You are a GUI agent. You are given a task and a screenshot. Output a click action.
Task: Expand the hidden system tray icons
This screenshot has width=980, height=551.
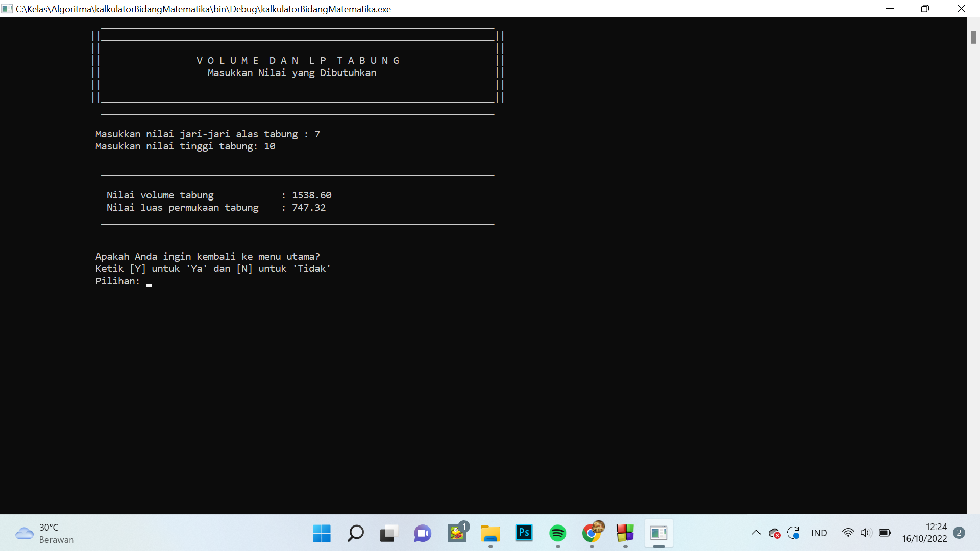click(756, 533)
